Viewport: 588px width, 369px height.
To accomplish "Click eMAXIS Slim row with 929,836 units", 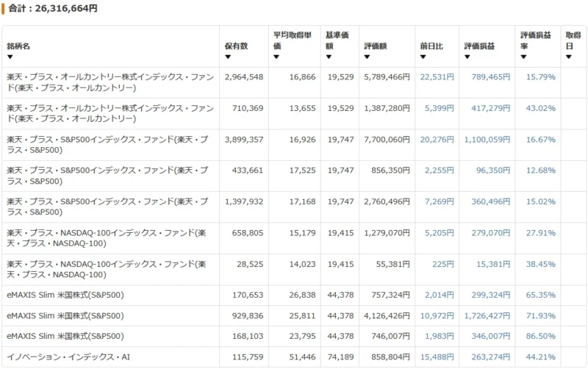I will (294, 316).
